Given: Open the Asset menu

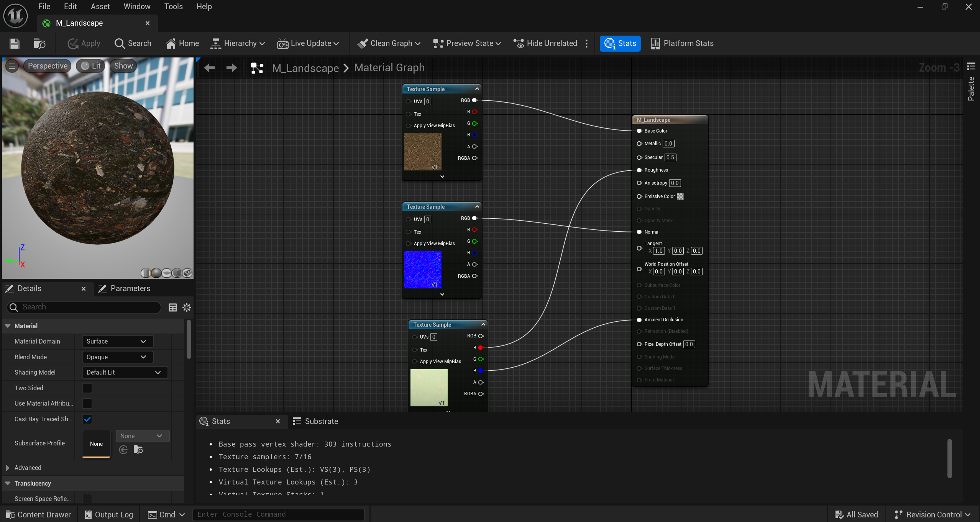Looking at the screenshot, I should 100,7.
